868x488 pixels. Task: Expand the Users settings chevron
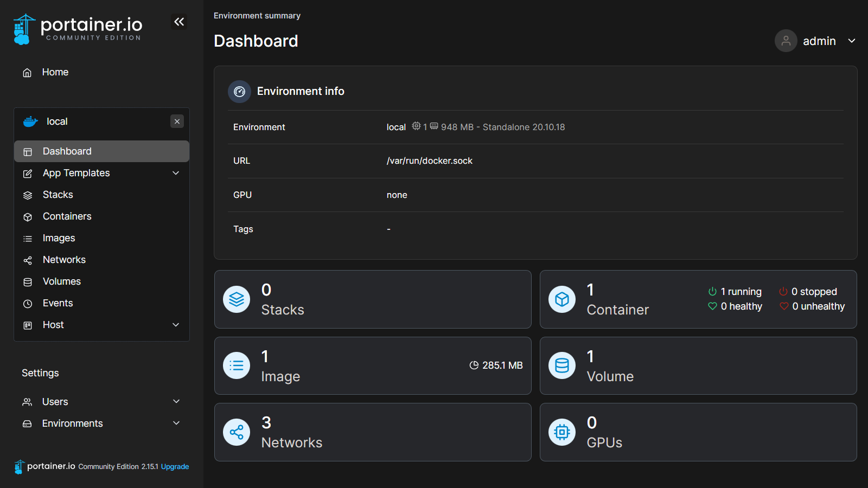[x=176, y=401]
